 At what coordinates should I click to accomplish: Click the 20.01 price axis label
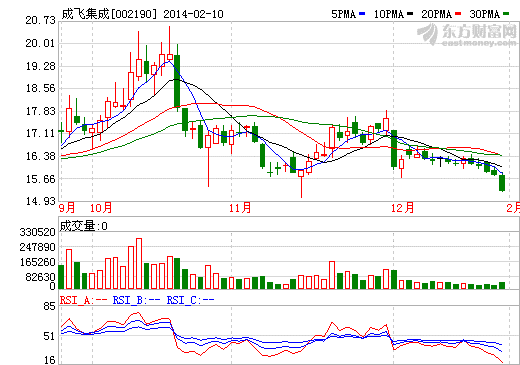[40, 43]
